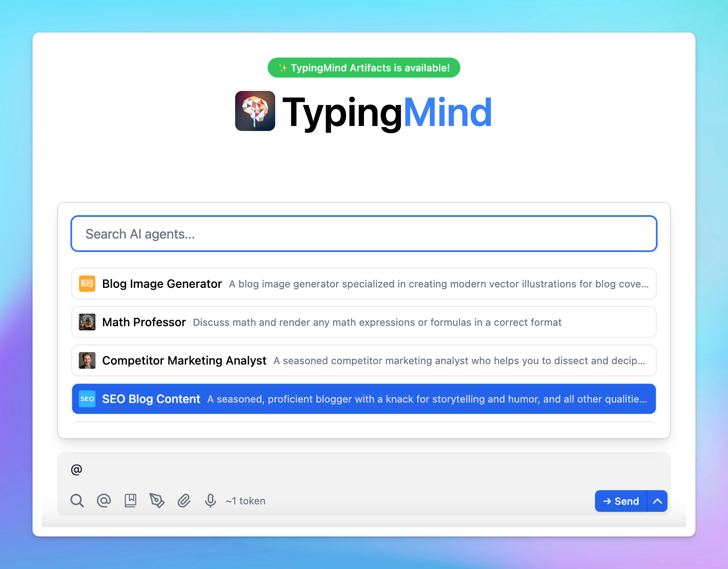Open the prompt library bookmark icon
The height and width of the screenshot is (569, 728).
(x=131, y=501)
